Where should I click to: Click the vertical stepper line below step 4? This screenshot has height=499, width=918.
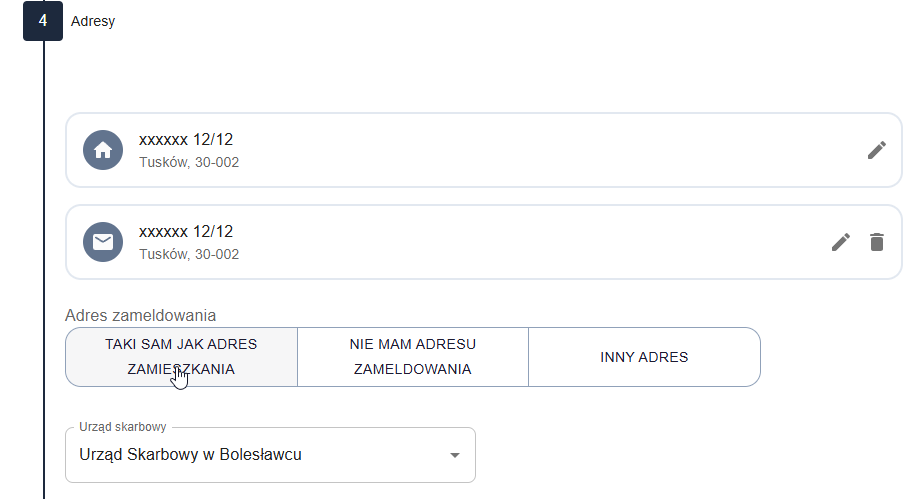tap(44, 250)
